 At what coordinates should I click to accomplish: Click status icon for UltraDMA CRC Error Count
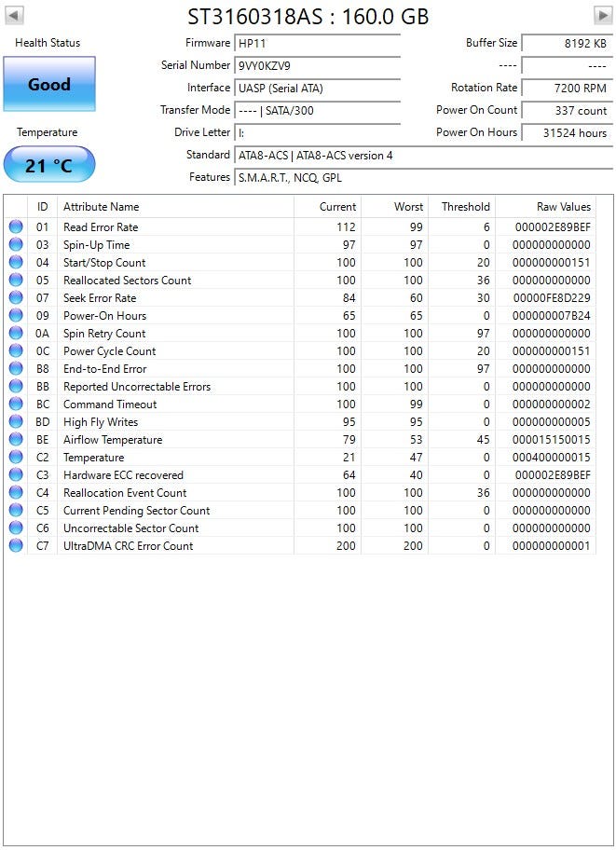tap(16, 545)
